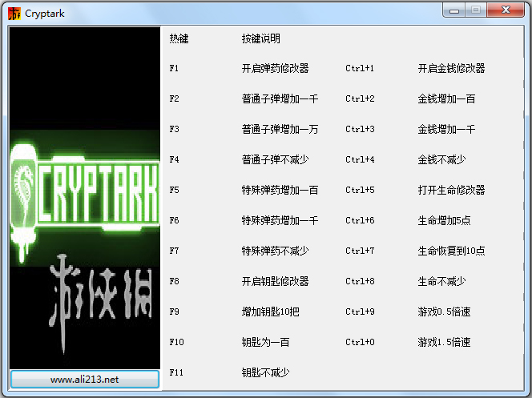The height and width of the screenshot is (398, 532).
Task: Click the text 开启钥匙修改器
Action: [x=275, y=281]
